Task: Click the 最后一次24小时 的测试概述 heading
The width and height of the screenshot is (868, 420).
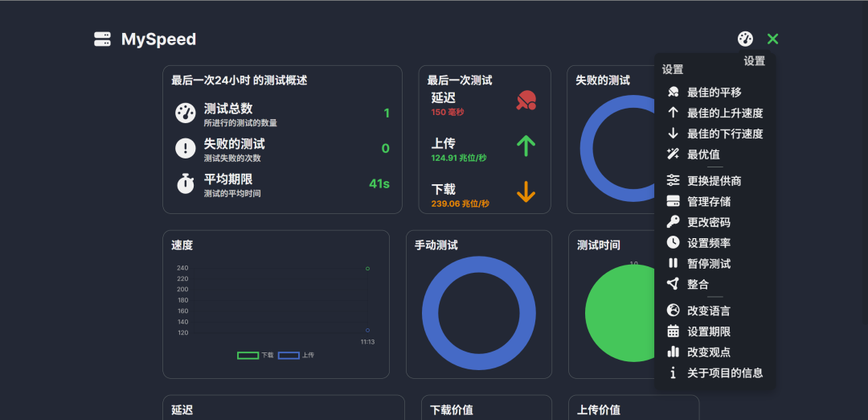Action: coord(240,80)
